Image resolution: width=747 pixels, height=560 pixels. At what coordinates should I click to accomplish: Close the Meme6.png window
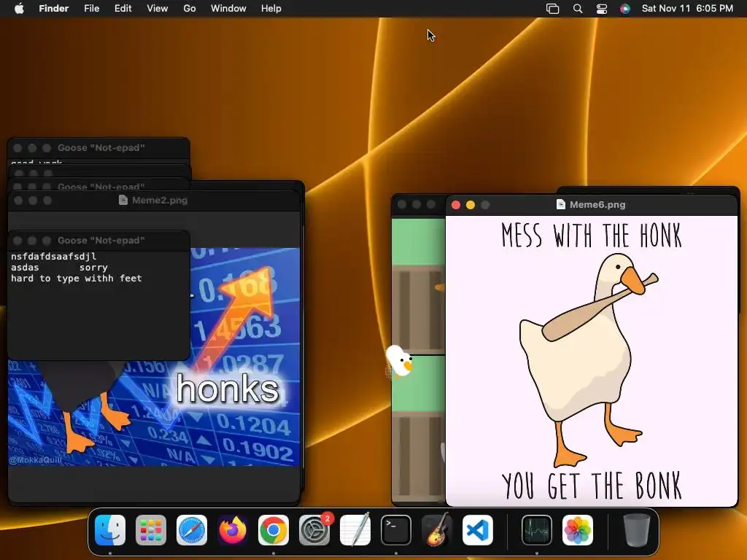point(456,205)
